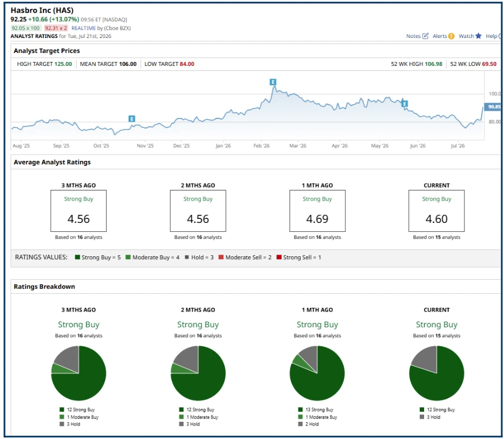The width and height of the screenshot is (504, 439).
Task: Open the Notes pencil icon
Action: tap(425, 36)
